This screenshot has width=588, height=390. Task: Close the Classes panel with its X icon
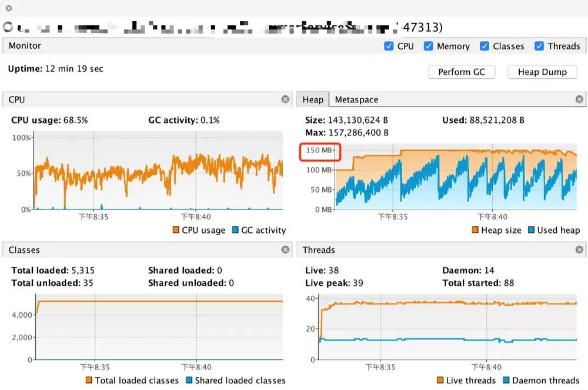coord(285,249)
